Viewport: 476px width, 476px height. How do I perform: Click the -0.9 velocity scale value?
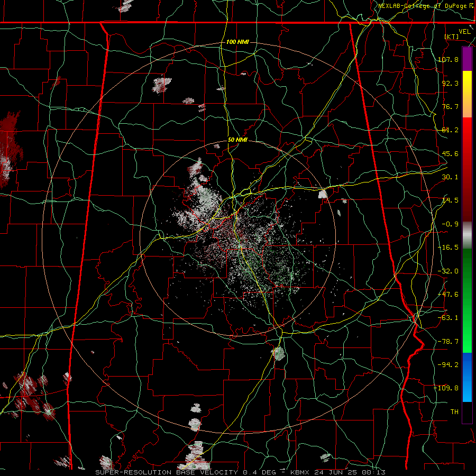pyautogui.click(x=450, y=224)
